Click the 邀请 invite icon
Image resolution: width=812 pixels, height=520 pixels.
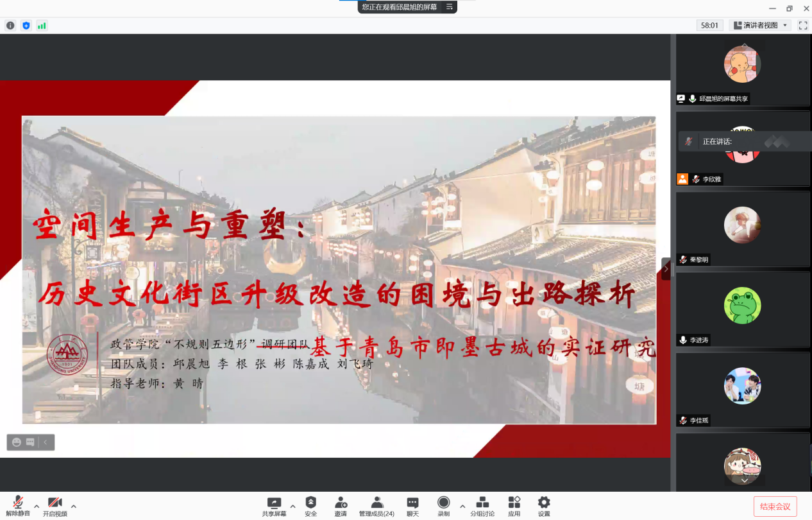tap(341, 505)
